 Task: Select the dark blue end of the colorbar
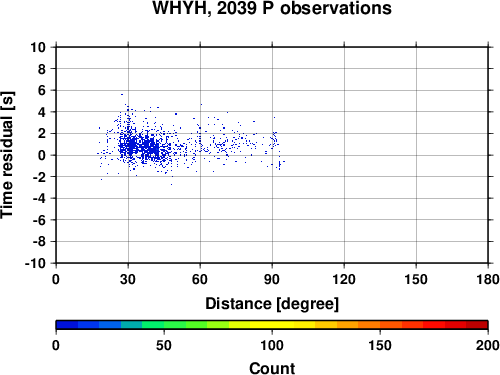point(67,325)
